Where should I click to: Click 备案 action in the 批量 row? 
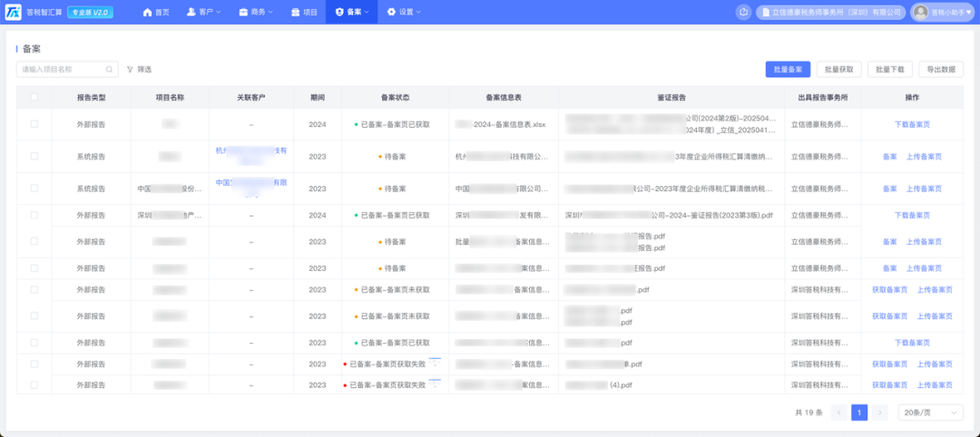coord(890,241)
